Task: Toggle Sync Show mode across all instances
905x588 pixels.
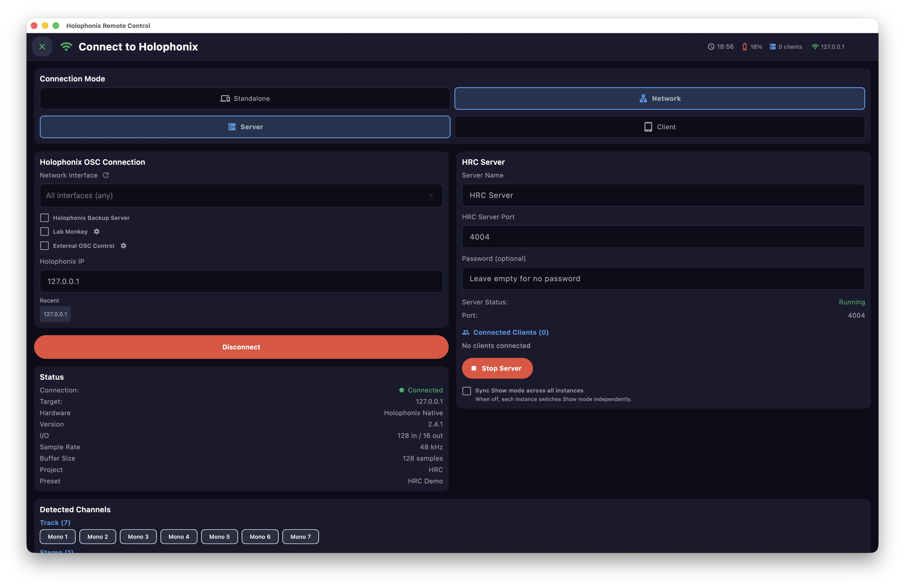Action: [x=466, y=391]
